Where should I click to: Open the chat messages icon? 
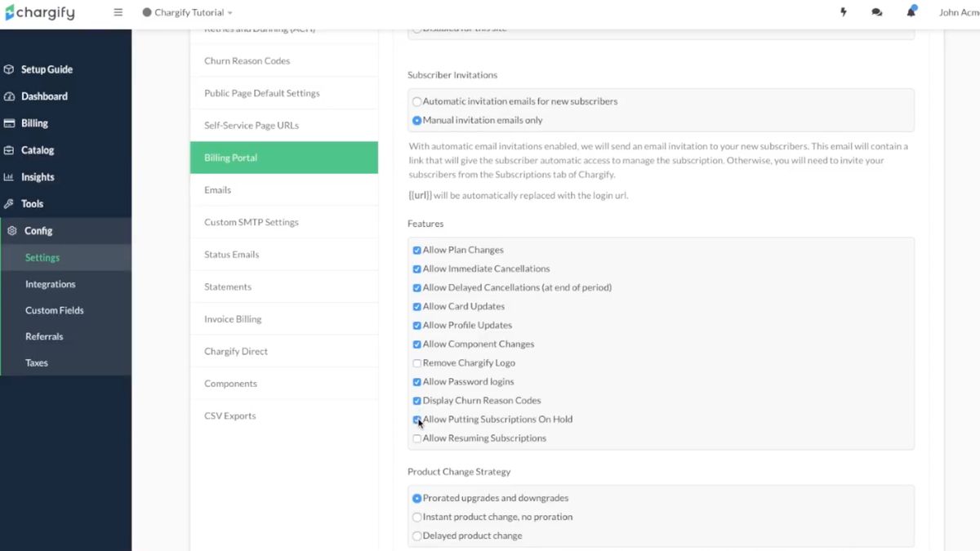click(x=877, y=12)
